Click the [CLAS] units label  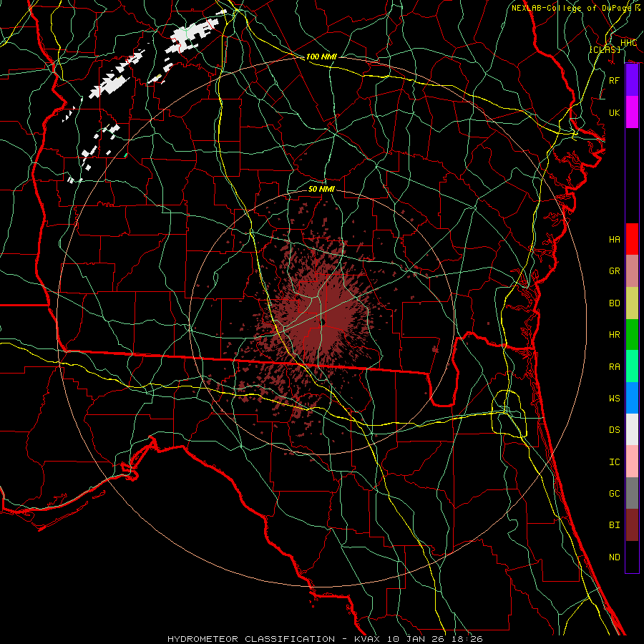pos(605,49)
